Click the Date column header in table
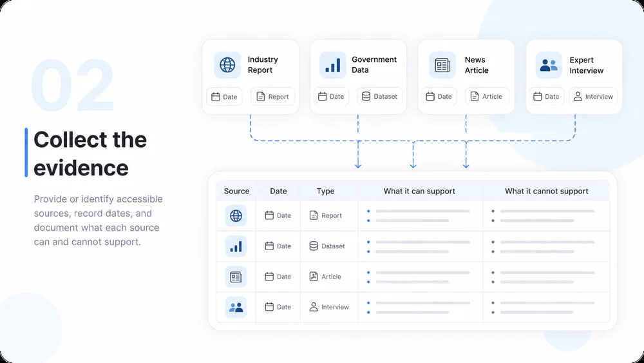 pyautogui.click(x=278, y=191)
